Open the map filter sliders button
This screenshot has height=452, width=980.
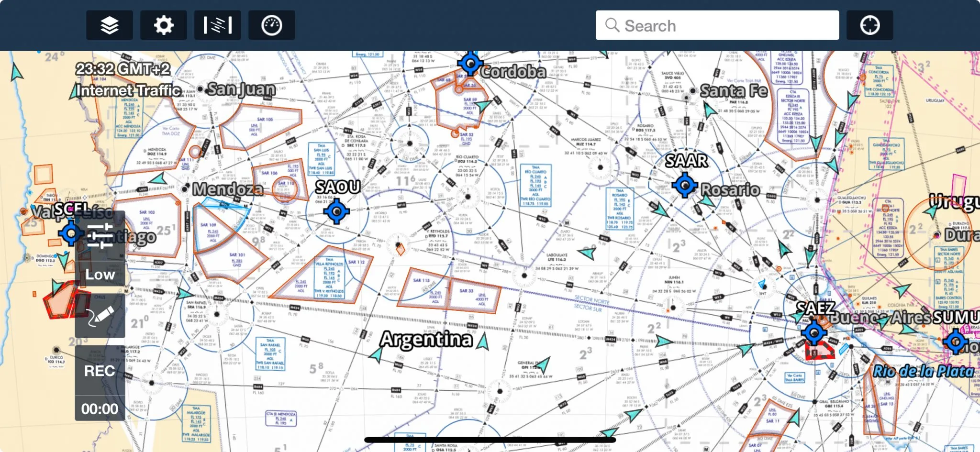[100, 235]
